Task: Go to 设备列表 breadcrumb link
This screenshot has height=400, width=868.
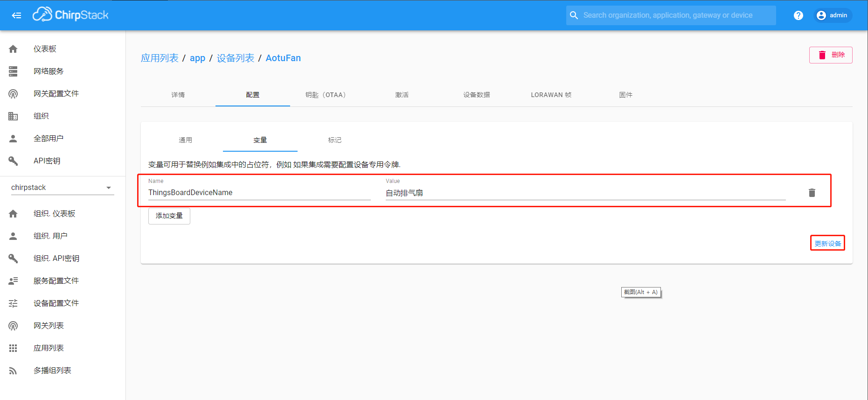Action: (x=236, y=58)
